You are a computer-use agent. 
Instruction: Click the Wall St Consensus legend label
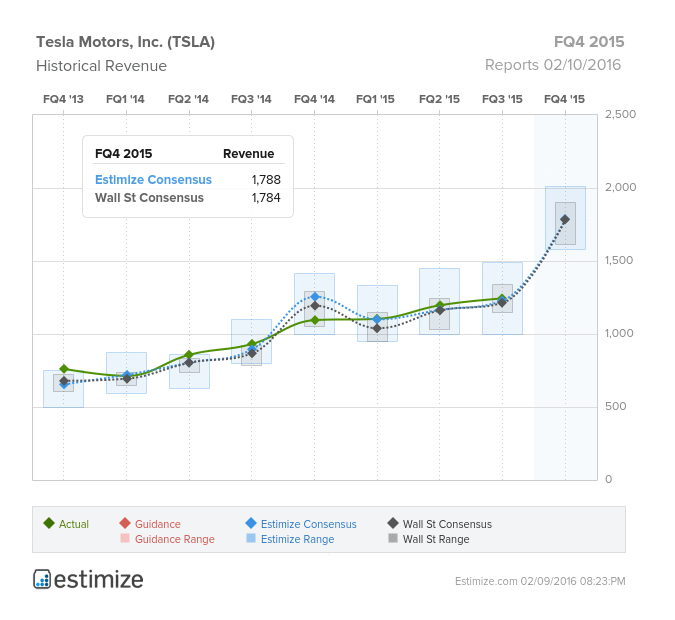point(447,524)
